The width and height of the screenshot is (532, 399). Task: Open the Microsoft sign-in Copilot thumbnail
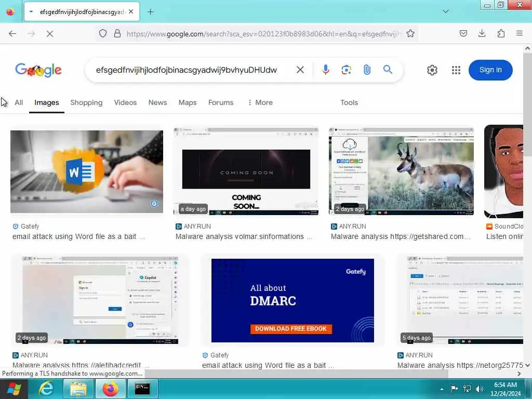pyautogui.click(x=100, y=300)
